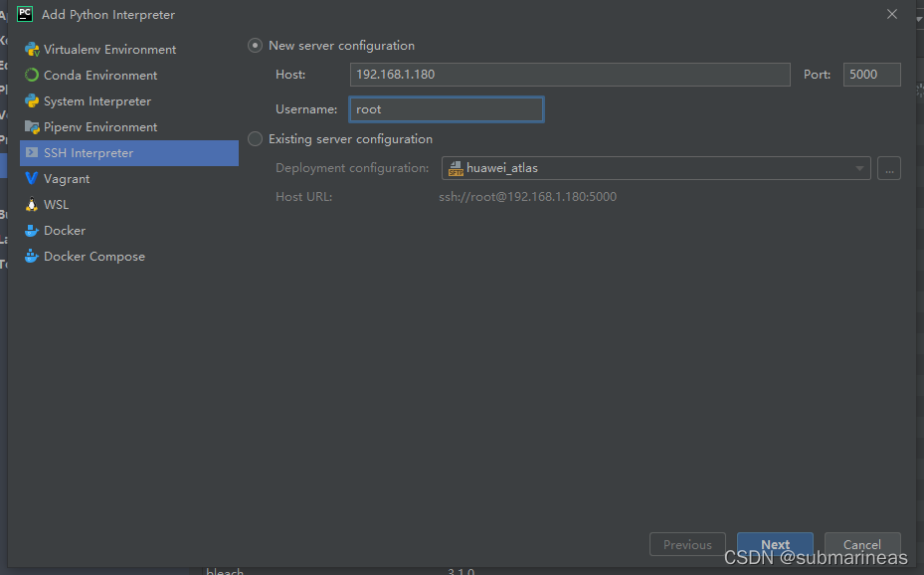Select the Docker Compose interpreter option
The image size is (924, 575).
point(129,257)
